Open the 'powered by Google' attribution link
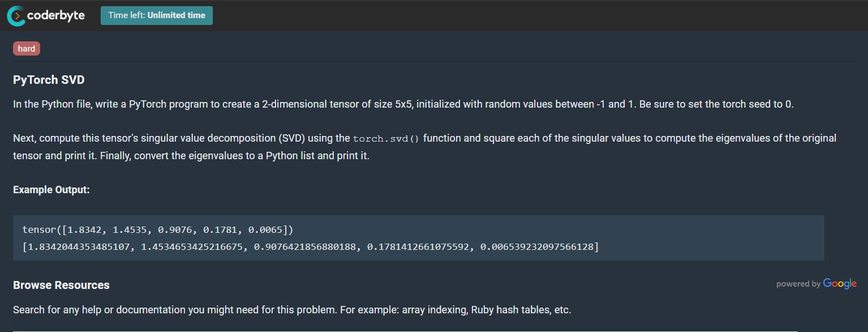Viewport: 868px width, 332px height. (x=817, y=284)
